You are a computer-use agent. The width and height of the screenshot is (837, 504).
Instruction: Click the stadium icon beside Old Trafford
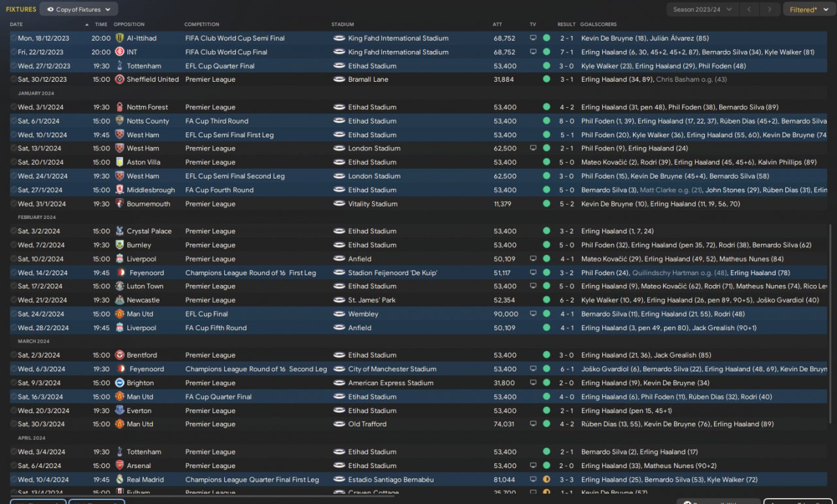(x=339, y=424)
